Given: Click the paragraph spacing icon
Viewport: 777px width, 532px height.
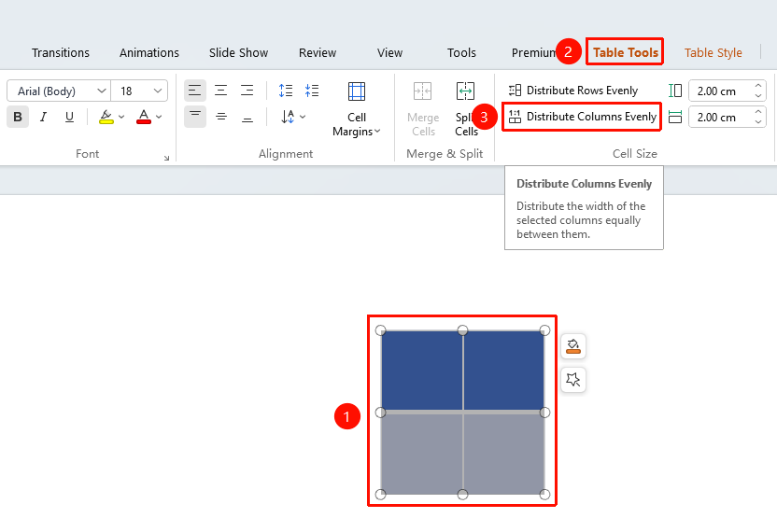Looking at the screenshot, I should pos(312,91).
